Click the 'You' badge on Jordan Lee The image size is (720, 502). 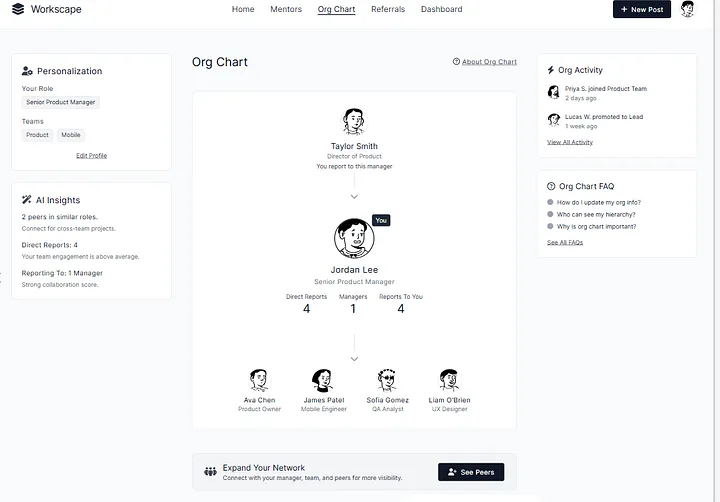(x=381, y=220)
